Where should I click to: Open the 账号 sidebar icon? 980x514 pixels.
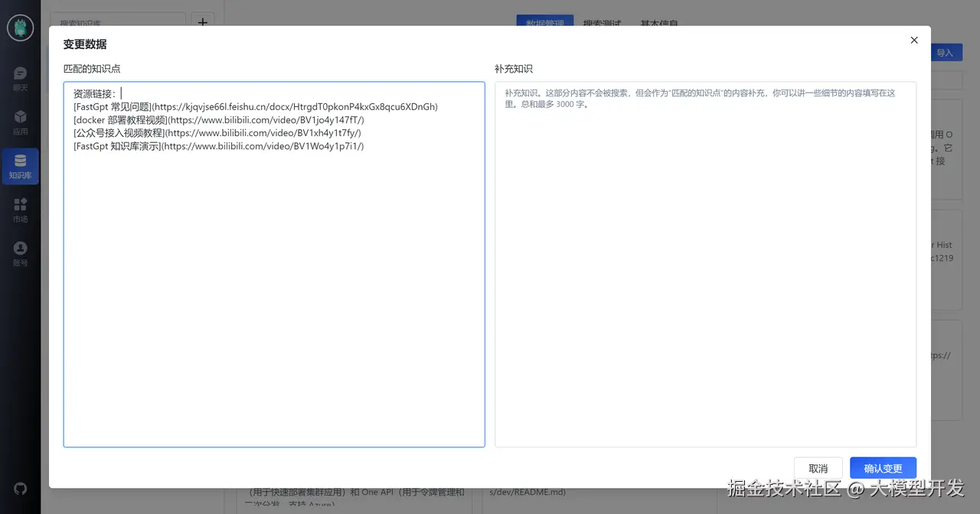[20, 254]
